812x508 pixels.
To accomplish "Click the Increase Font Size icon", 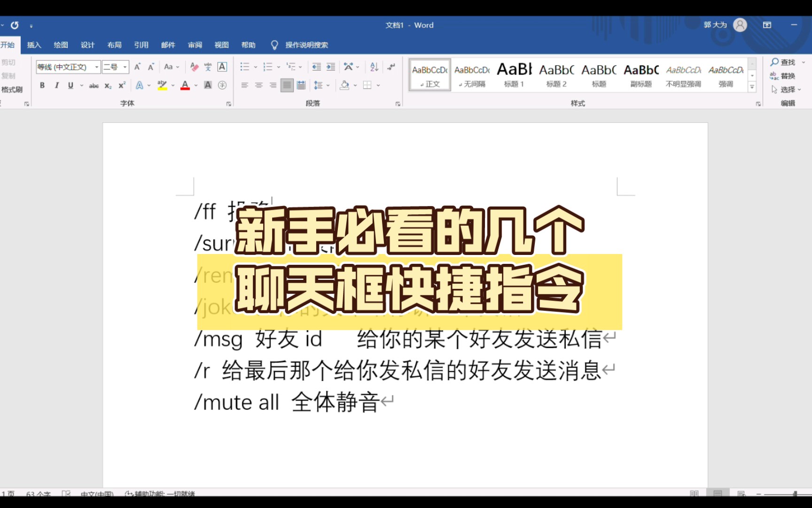I will (137, 67).
